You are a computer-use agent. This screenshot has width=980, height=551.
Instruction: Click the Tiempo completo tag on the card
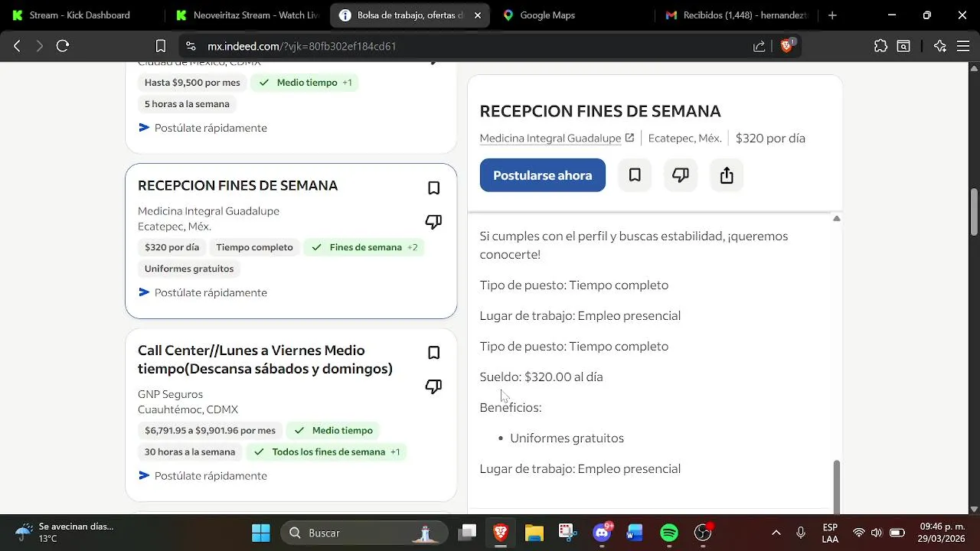(x=254, y=247)
